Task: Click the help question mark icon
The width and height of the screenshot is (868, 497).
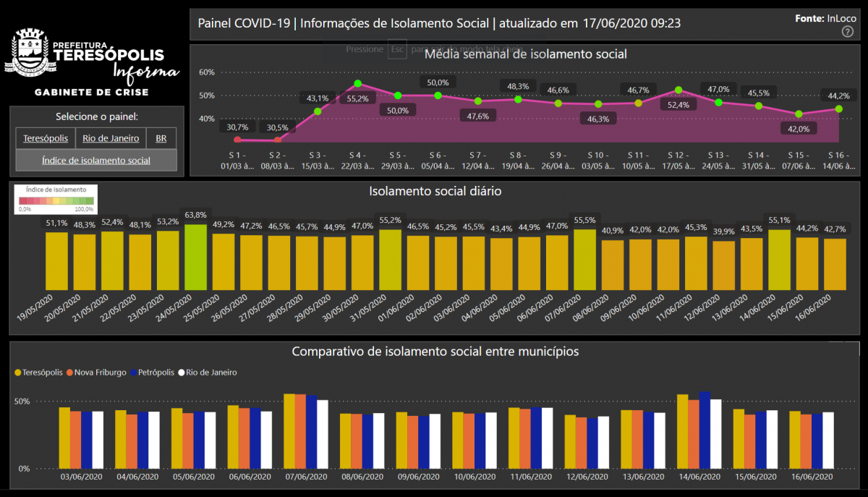Action: (848, 32)
